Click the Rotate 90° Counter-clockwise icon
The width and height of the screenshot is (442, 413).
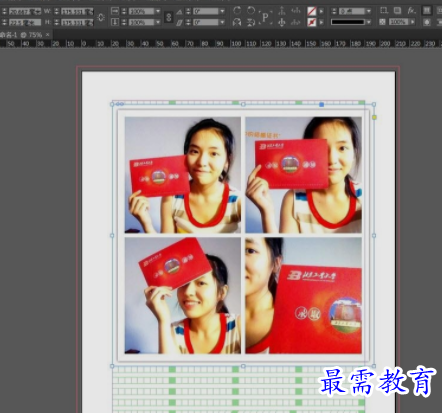coord(251,11)
